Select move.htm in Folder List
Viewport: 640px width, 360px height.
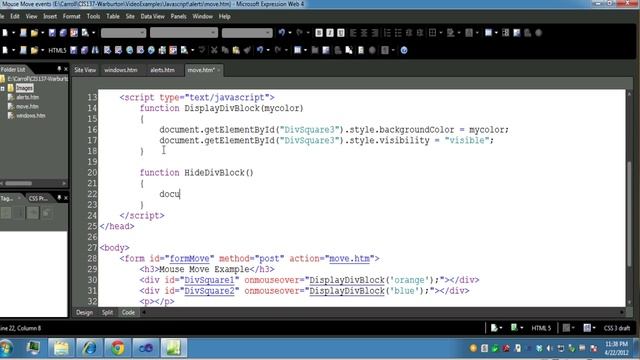point(27,107)
